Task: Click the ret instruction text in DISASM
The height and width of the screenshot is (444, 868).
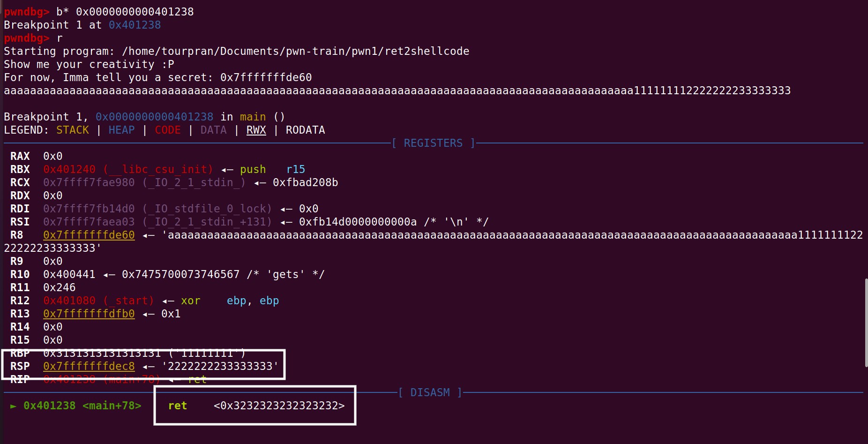Action: 178,406
